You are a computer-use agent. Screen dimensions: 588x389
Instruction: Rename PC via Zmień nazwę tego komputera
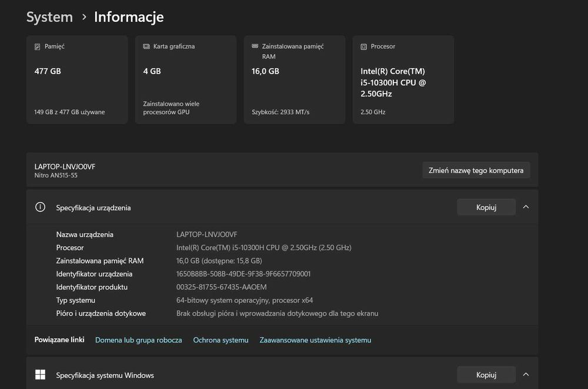pyautogui.click(x=476, y=170)
